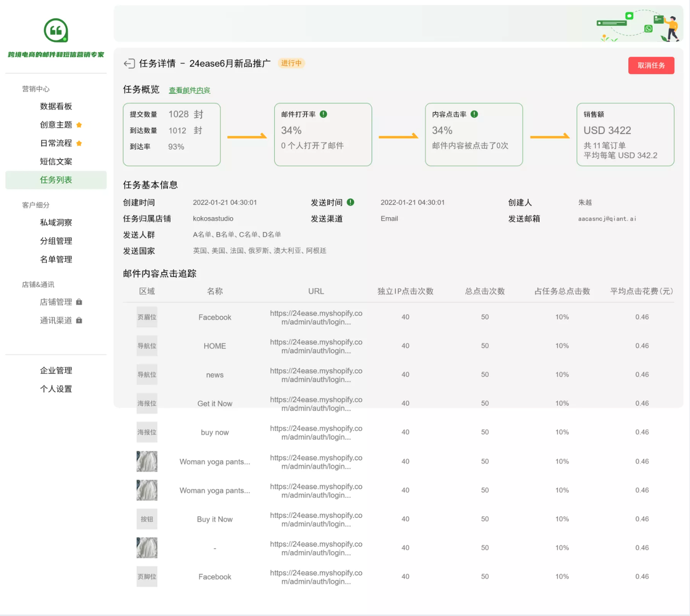Click the submitted count '1028 封'
The height and width of the screenshot is (616, 690).
[x=186, y=114]
